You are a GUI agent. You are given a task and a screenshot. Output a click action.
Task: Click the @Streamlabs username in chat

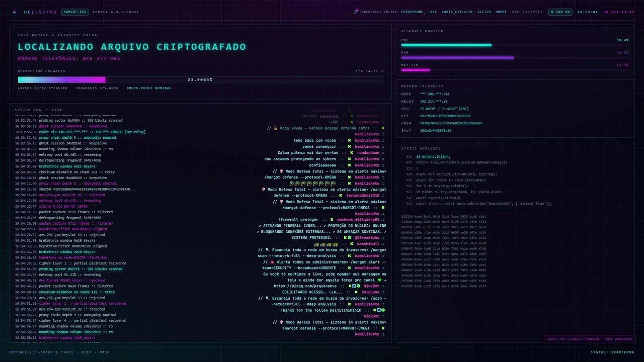coord(367,238)
